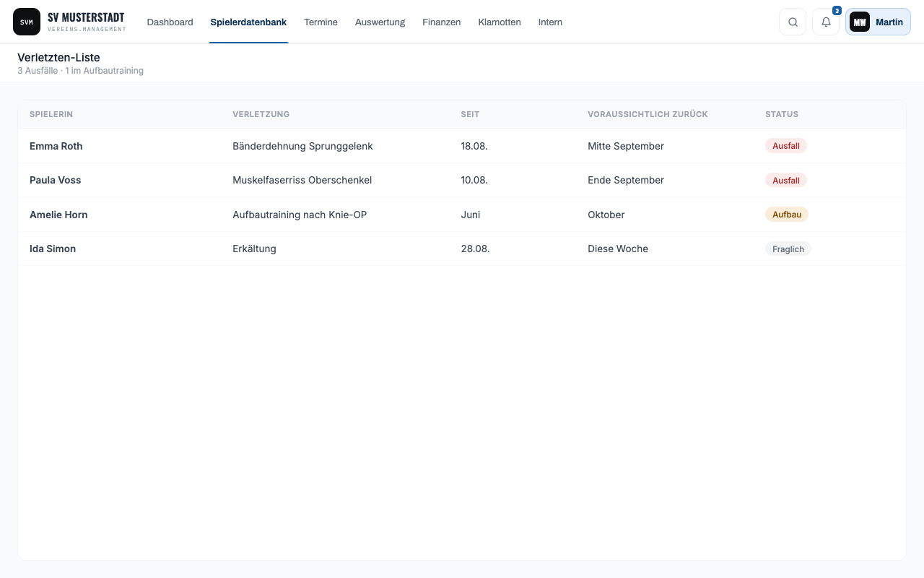Select the Spielerdatenbank tab
Image resolution: width=924 pixels, height=578 pixels.
click(x=248, y=22)
